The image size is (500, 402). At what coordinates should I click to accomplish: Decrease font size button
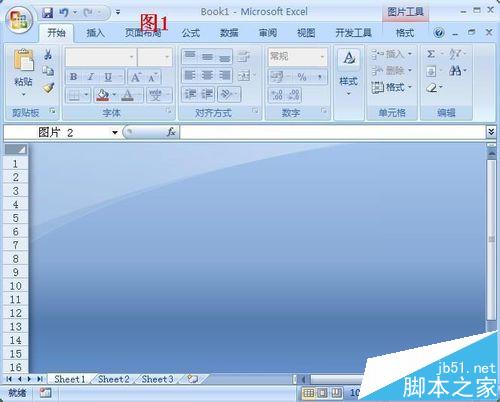pos(153,77)
